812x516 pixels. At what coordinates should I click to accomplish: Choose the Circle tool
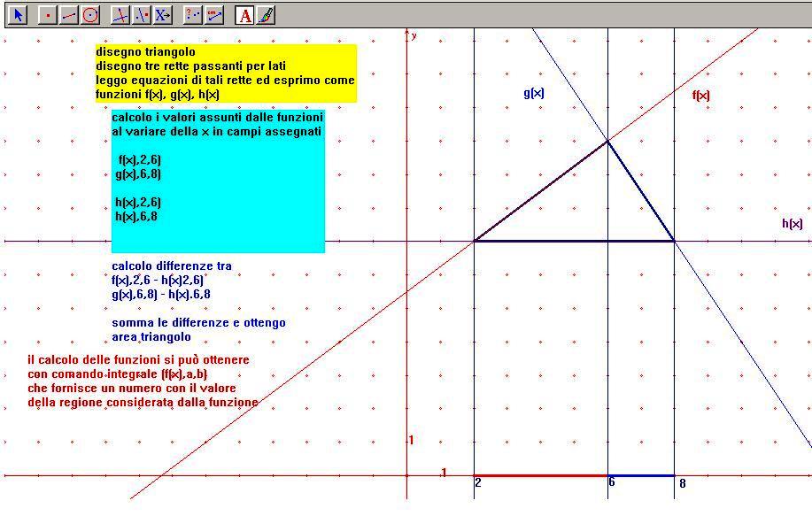[90, 15]
